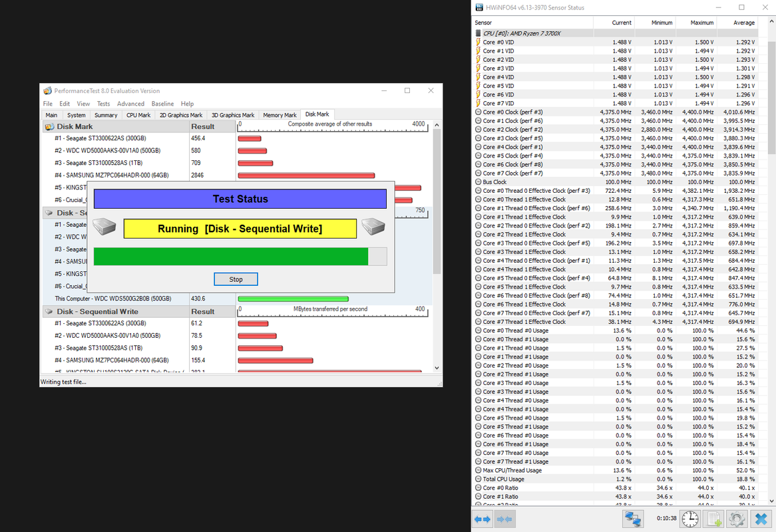Image resolution: width=776 pixels, height=532 pixels.
Task: Click the Sensor column header in HWiNFO
Action: 532,23
